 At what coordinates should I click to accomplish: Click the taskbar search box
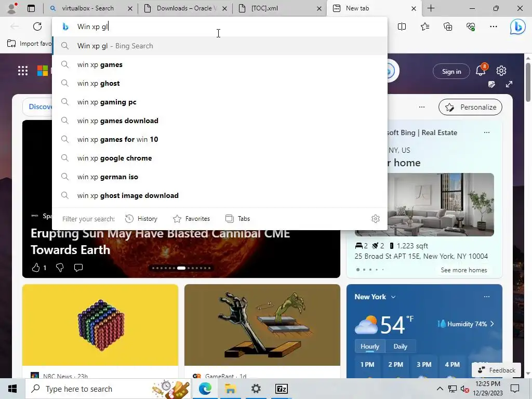[x=109, y=389]
